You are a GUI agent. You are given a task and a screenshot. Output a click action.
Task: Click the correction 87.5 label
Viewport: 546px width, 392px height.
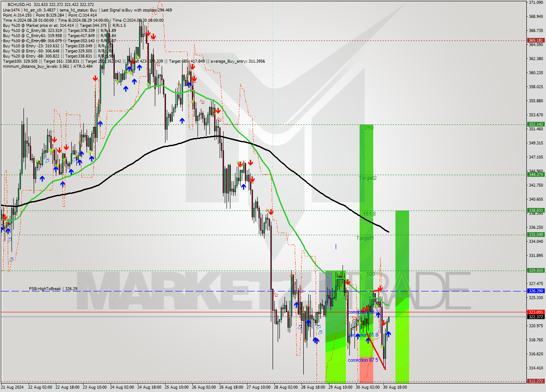pyautogui.click(x=363, y=360)
